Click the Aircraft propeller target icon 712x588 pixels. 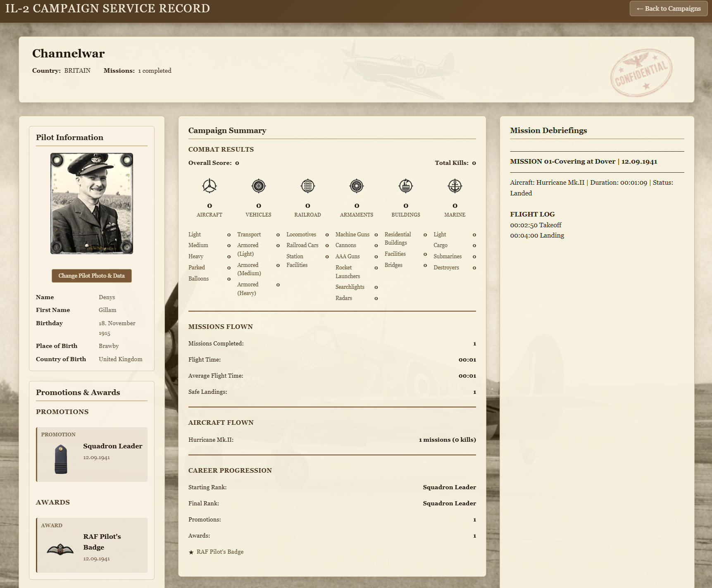(209, 186)
